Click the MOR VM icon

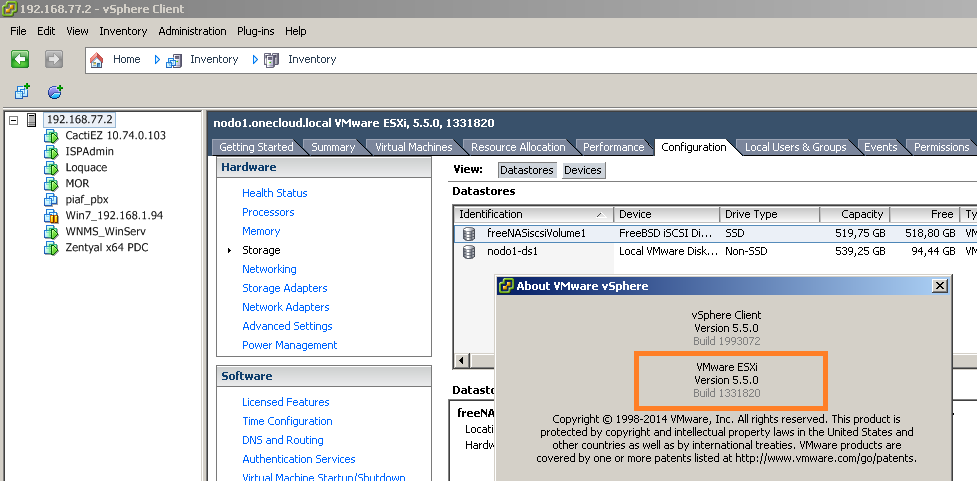pos(51,184)
